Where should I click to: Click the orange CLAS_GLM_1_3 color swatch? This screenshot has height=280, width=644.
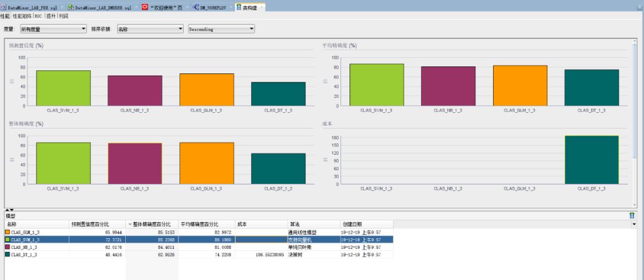pos(7,232)
